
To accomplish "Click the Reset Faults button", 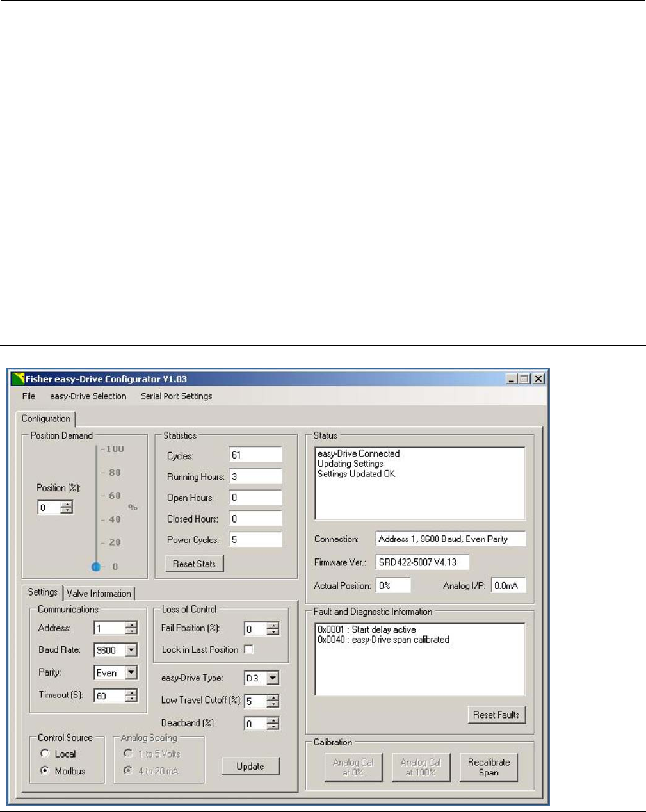I will coord(496,715).
